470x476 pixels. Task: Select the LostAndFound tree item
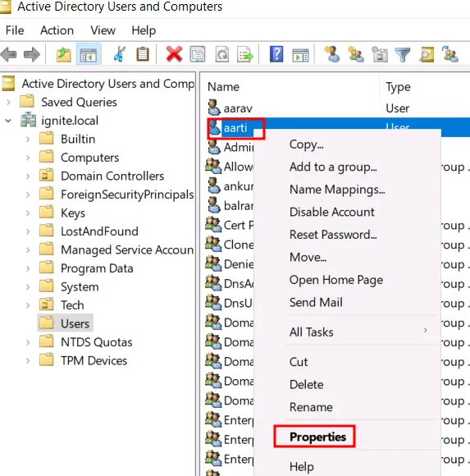tap(99, 231)
